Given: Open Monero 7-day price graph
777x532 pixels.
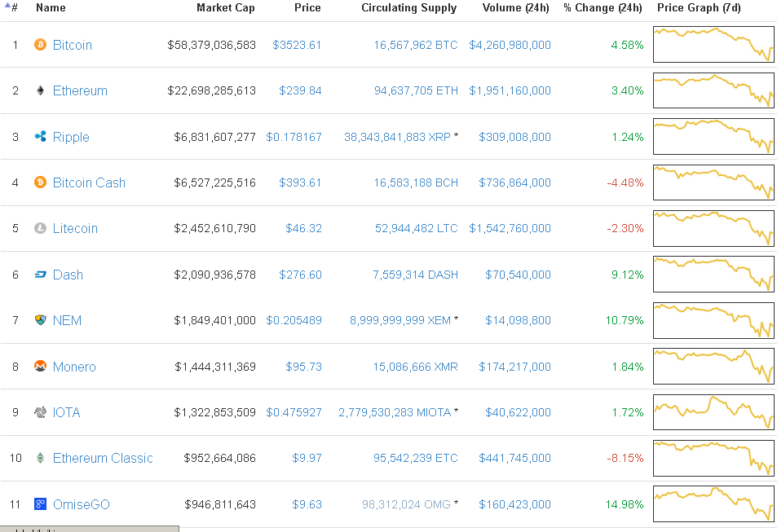Looking at the screenshot, I should click(713, 366).
